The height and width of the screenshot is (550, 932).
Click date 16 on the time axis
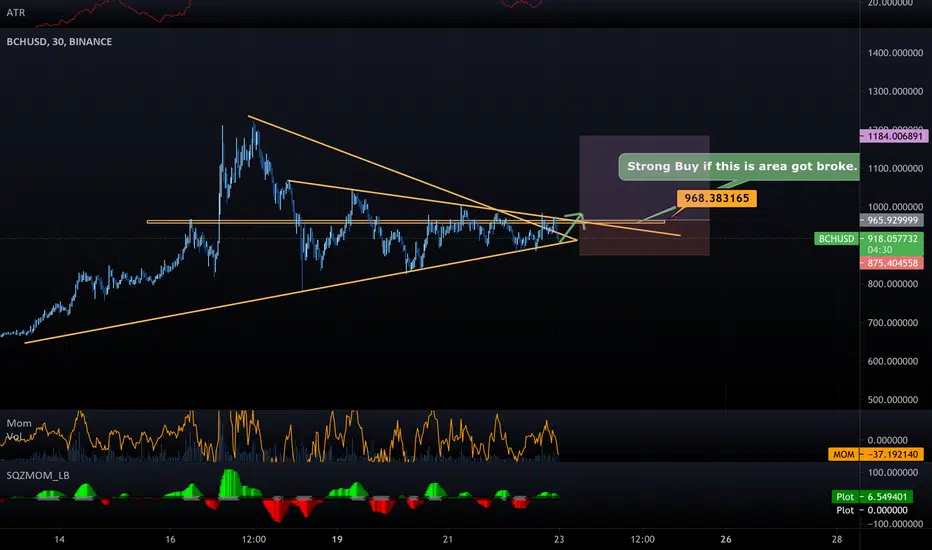click(x=171, y=539)
